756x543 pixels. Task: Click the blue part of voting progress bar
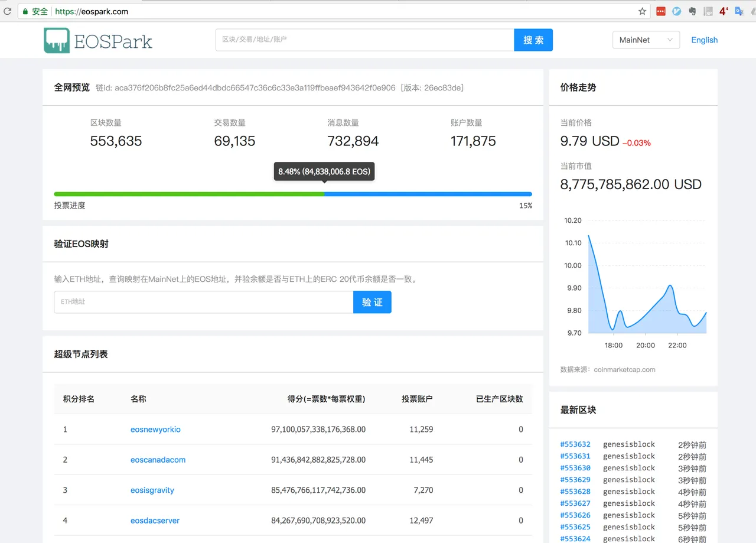(428, 194)
